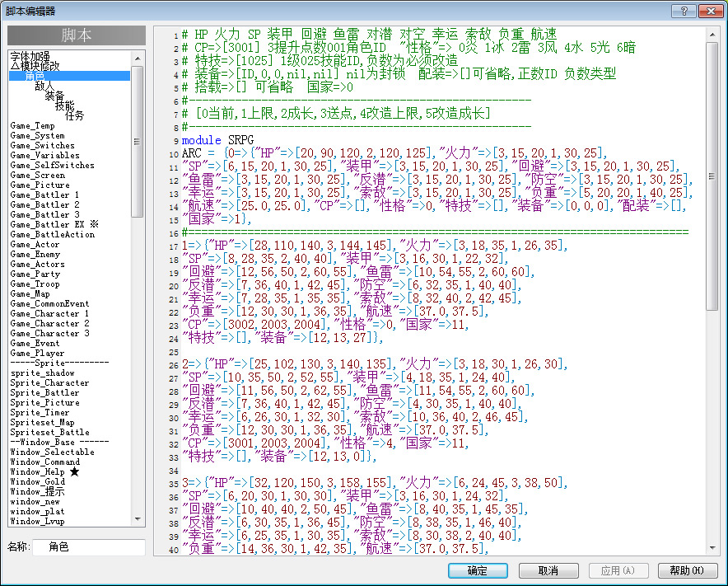
Task: Select the Game_Player script
Action: 37,354
